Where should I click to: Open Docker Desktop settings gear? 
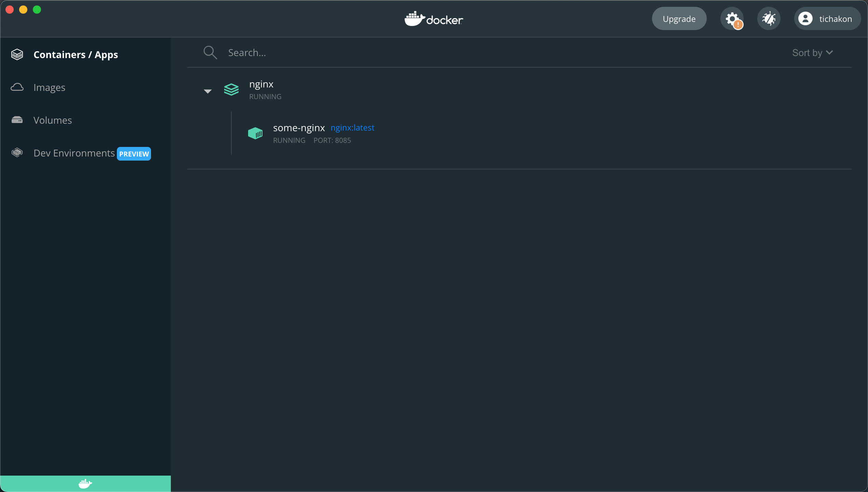(x=732, y=18)
